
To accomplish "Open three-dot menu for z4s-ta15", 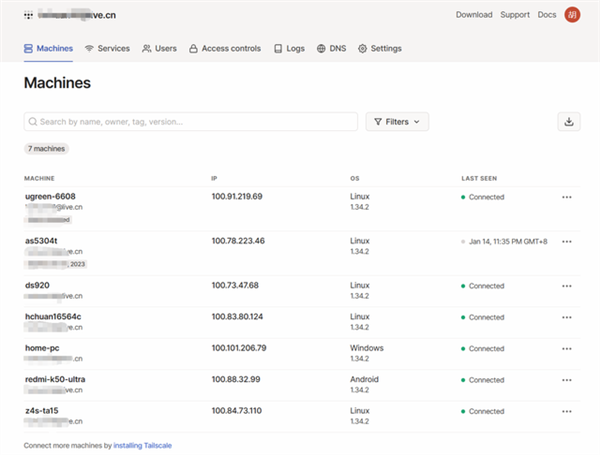I will coord(567,411).
